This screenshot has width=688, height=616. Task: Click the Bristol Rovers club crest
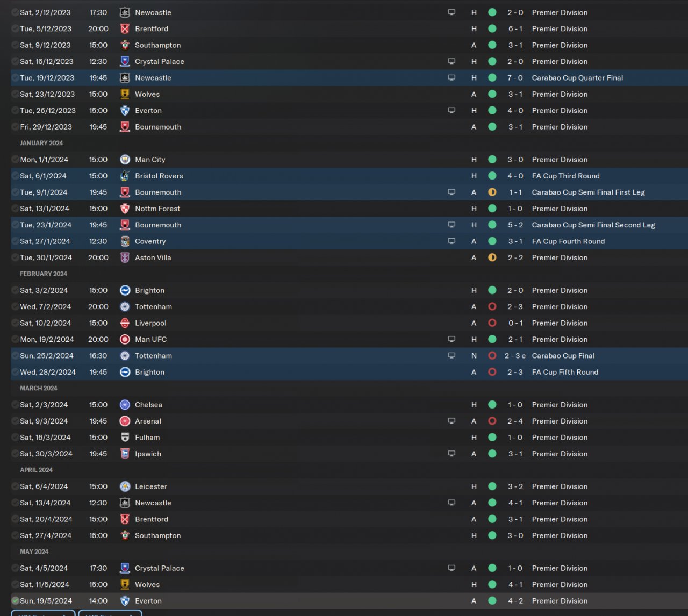coord(125,176)
